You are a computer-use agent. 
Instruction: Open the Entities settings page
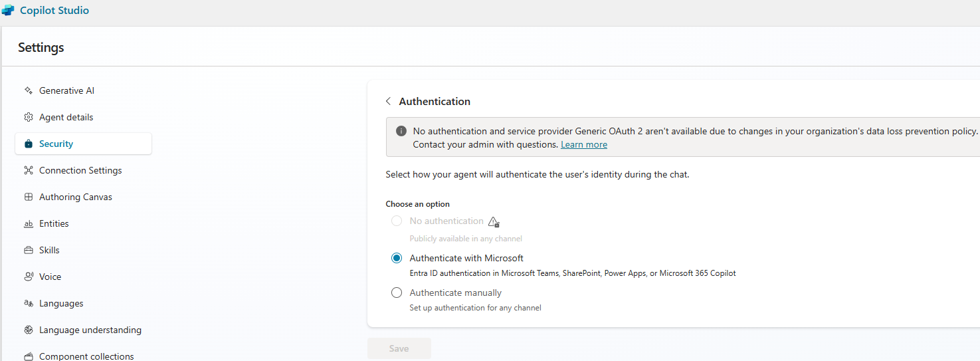(54, 223)
